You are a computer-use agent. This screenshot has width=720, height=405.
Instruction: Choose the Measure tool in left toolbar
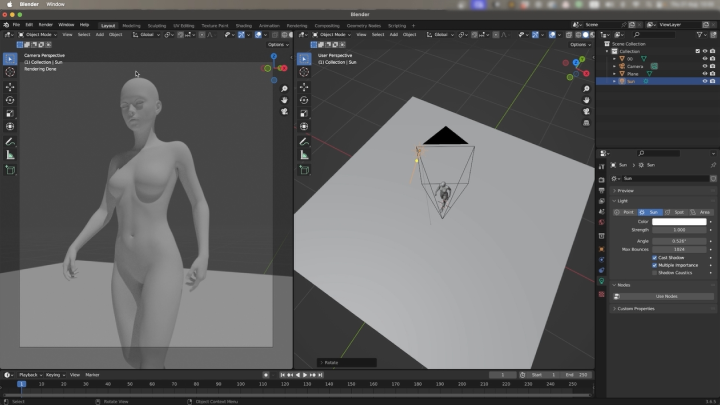coord(10,155)
